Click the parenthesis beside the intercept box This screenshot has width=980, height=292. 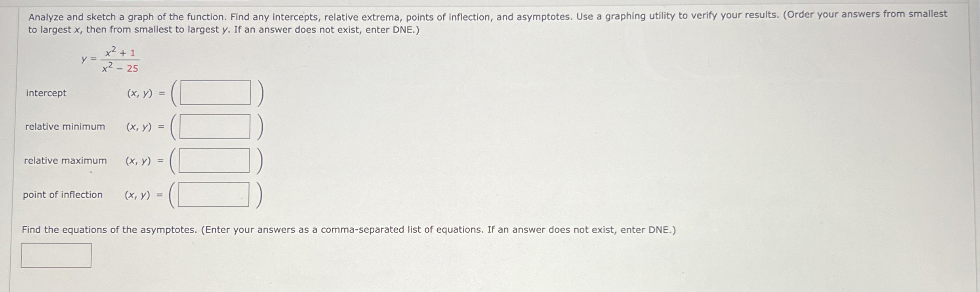261,92
